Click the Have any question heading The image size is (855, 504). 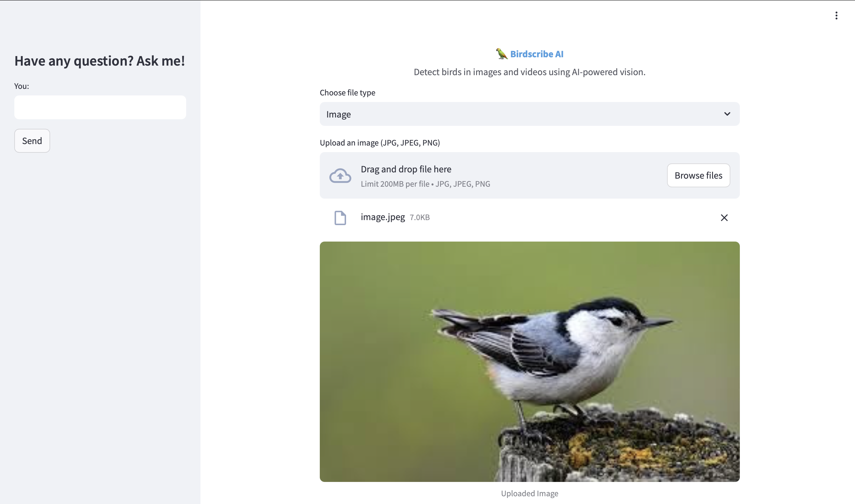[100, 61]
